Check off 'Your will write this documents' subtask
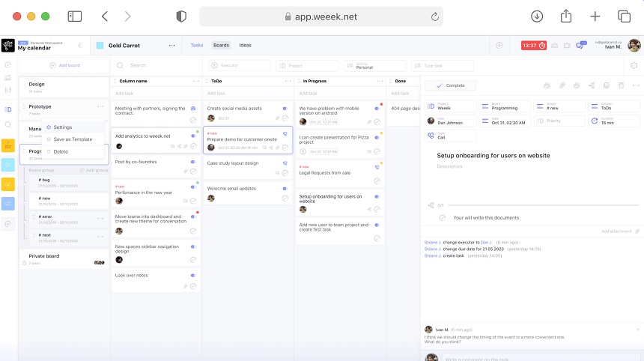 [443, 218]
